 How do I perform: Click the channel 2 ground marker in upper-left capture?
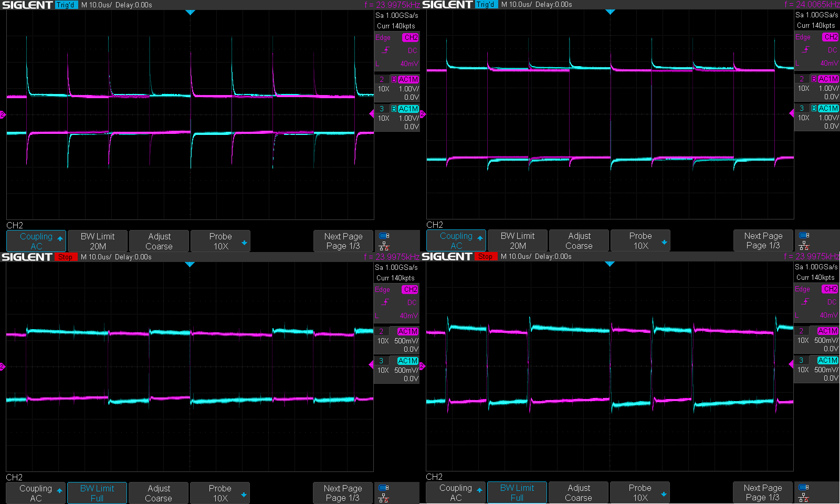(x=3, y=114)
